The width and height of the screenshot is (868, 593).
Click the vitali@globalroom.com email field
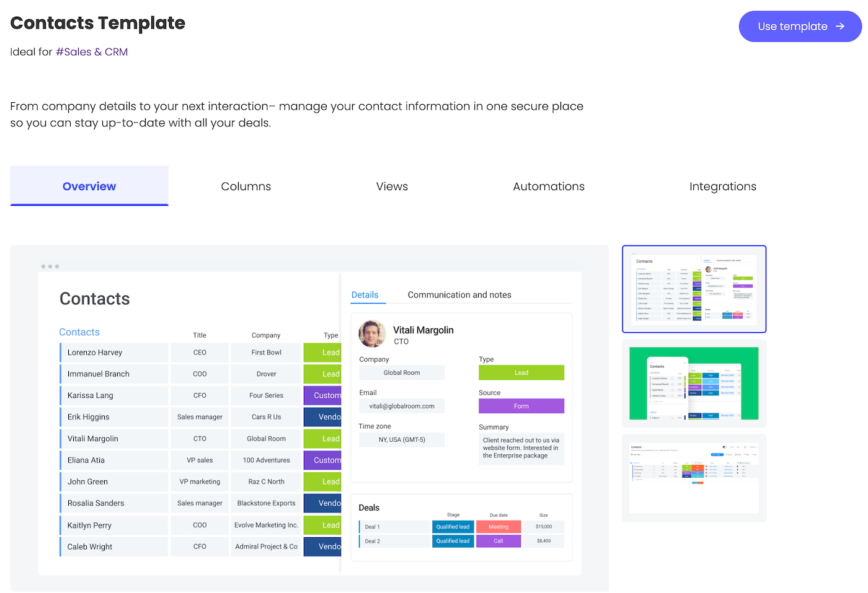click(402, 406)
